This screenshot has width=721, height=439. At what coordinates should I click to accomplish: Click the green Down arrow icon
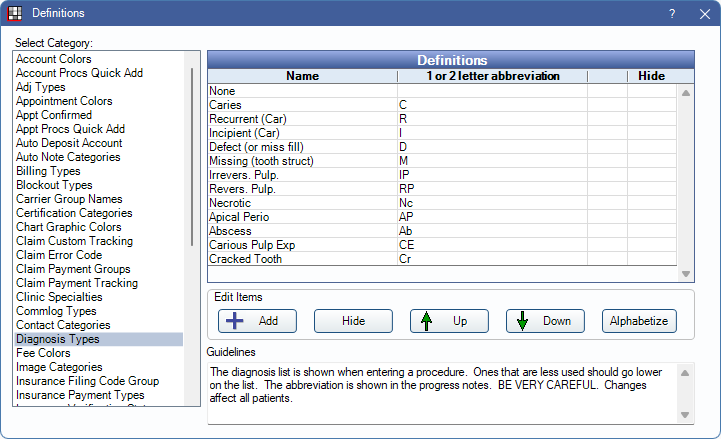pyautogui.click(x=522, y=321)
